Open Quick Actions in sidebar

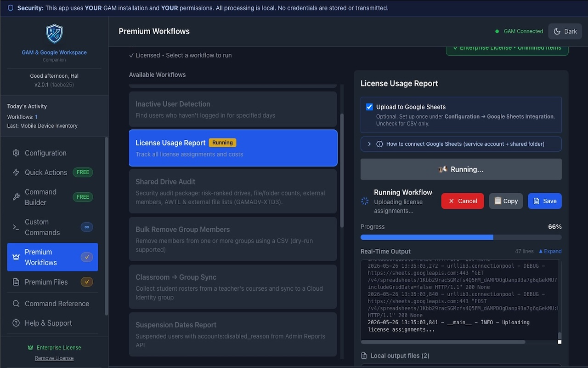click(x=52, y=172)
